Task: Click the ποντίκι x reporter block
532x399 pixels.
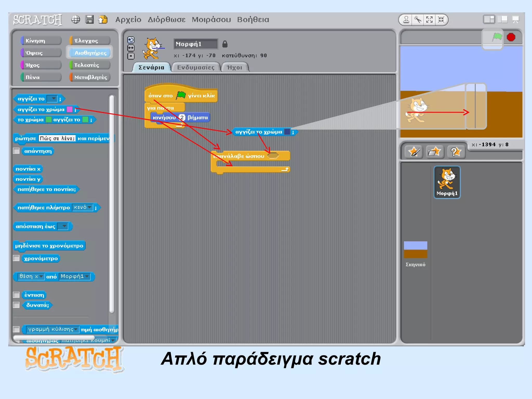Action: 28,169
